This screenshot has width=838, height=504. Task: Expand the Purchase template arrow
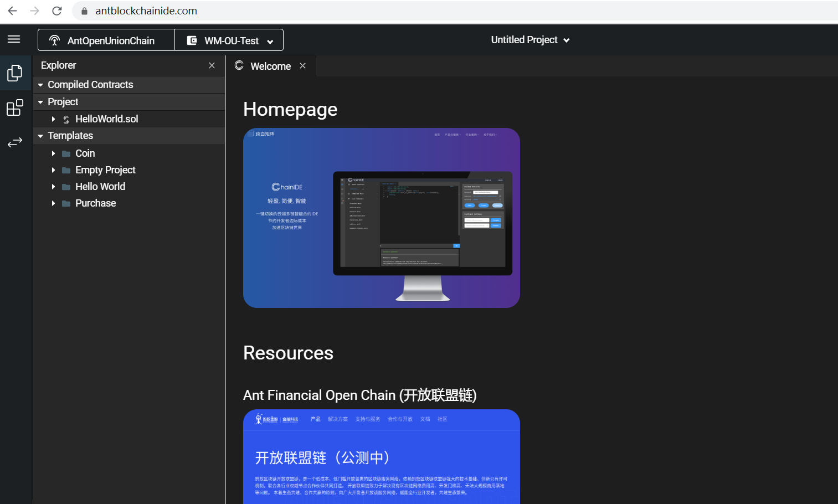53,203
